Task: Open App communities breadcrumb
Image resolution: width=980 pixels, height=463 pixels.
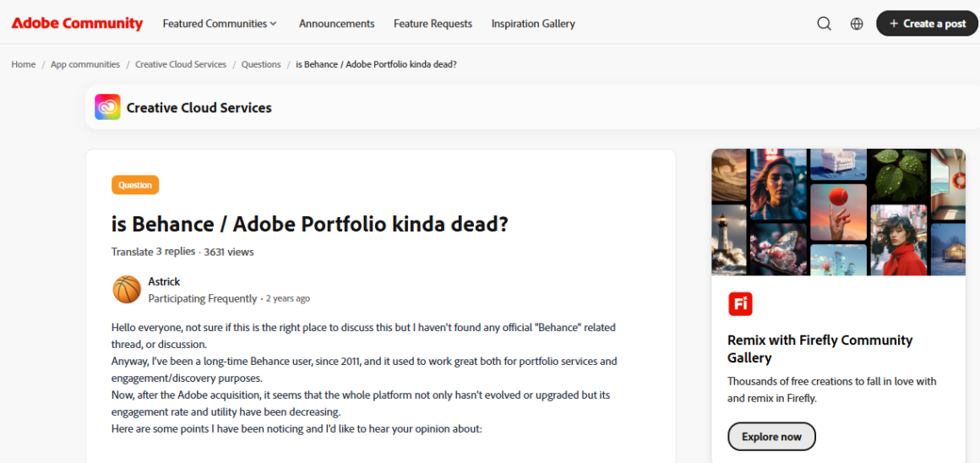Action: (85, 64)
